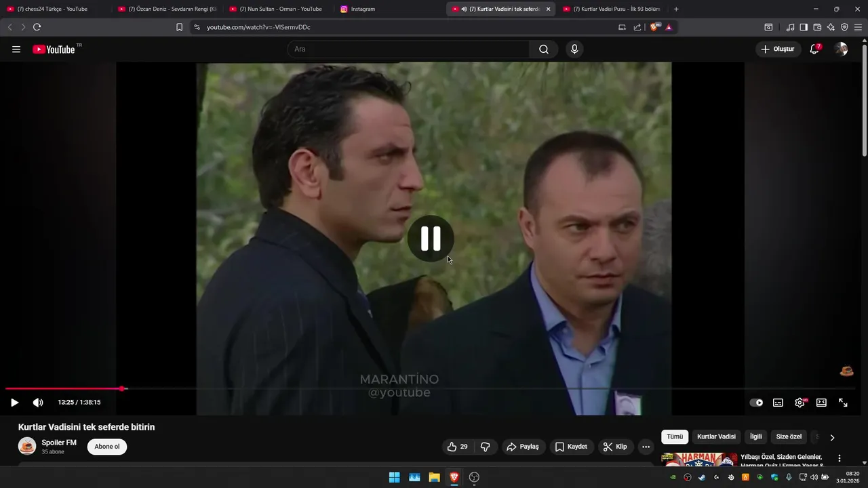This screenshot has height=488, width=868.
Task: Open Brave VPN shield icon
Action: tap(844, 27)
